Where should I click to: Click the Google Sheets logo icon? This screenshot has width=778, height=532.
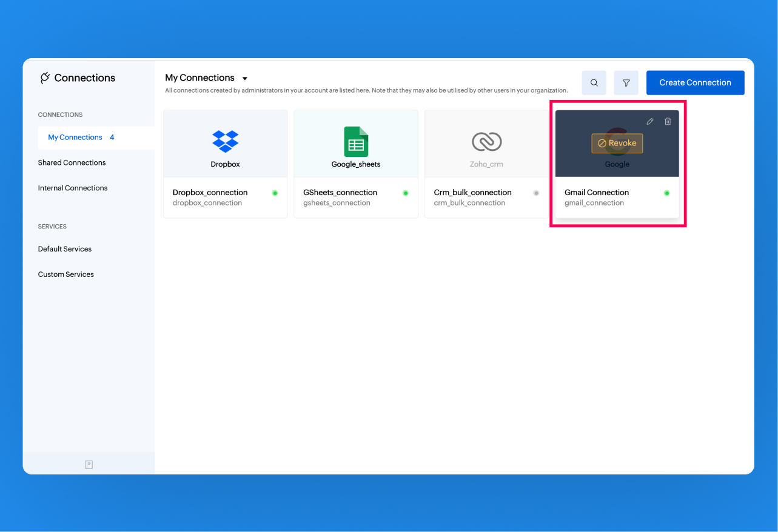point(356,142)
